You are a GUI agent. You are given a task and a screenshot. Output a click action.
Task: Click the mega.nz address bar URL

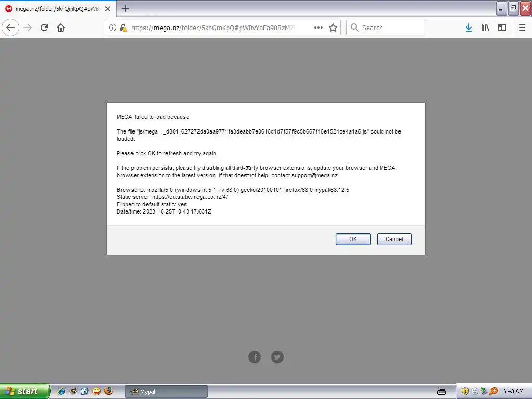[212, 28]
